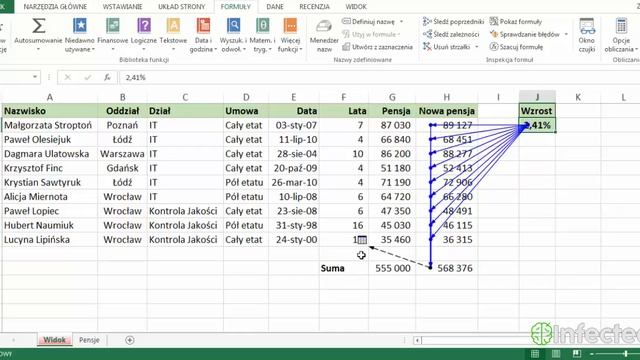640x360 pixels.
Task: Switch to Page Break Preview
Action: pos(577,354)
